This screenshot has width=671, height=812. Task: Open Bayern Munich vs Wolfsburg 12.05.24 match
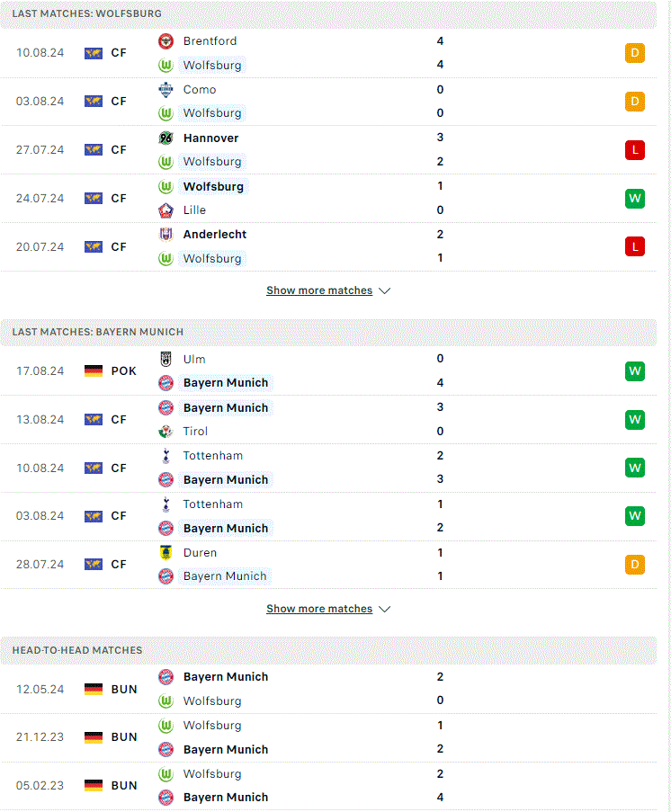(328, 689)
